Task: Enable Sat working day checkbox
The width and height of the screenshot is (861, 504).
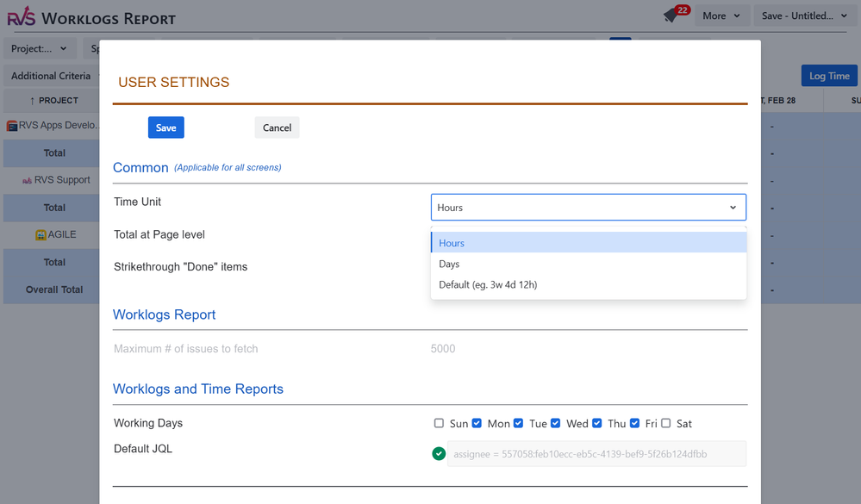Action: [666, 423]
